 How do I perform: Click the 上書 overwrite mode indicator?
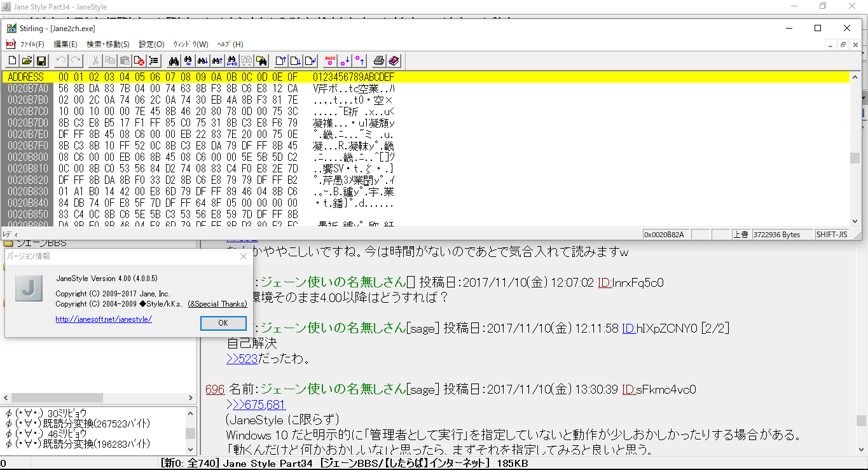tap(740, 234)
